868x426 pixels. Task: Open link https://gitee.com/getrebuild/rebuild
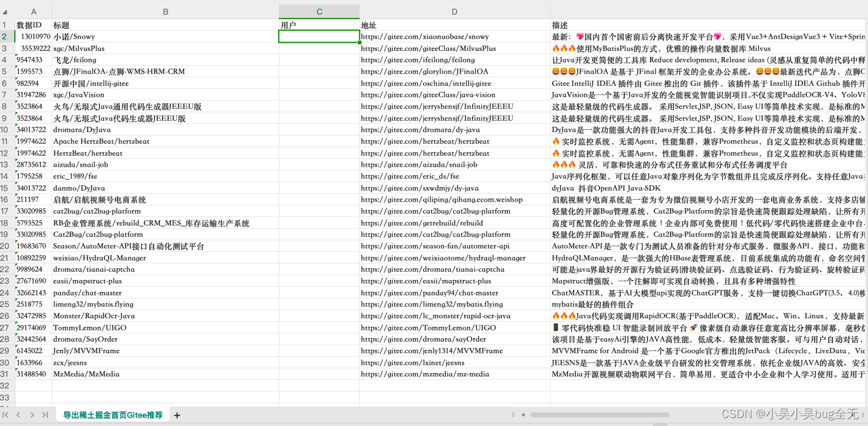click(421, 223)
